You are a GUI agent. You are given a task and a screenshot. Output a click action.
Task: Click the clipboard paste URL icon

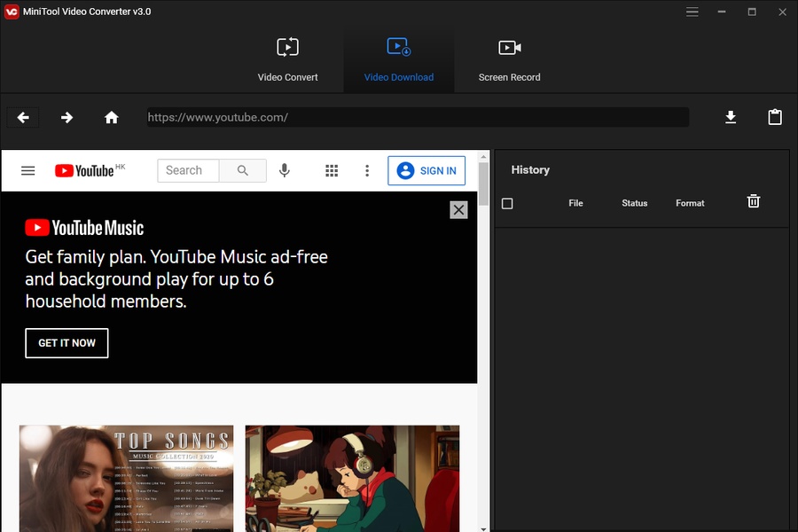[775, 117]
